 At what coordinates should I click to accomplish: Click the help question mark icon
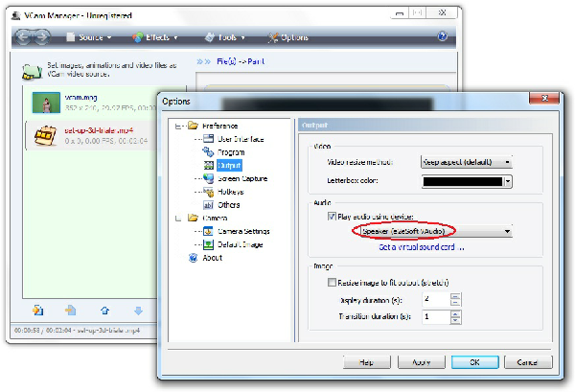(442, 37)
